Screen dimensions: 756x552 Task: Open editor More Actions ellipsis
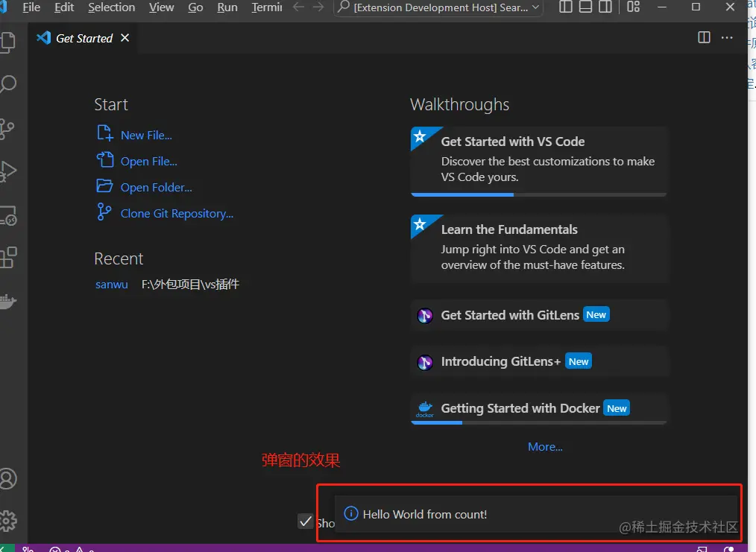click(727, 37)
